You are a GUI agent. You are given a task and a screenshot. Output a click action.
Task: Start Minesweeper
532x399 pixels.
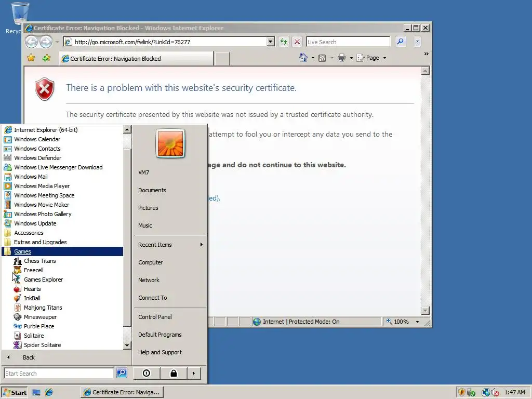click(40, 317)
